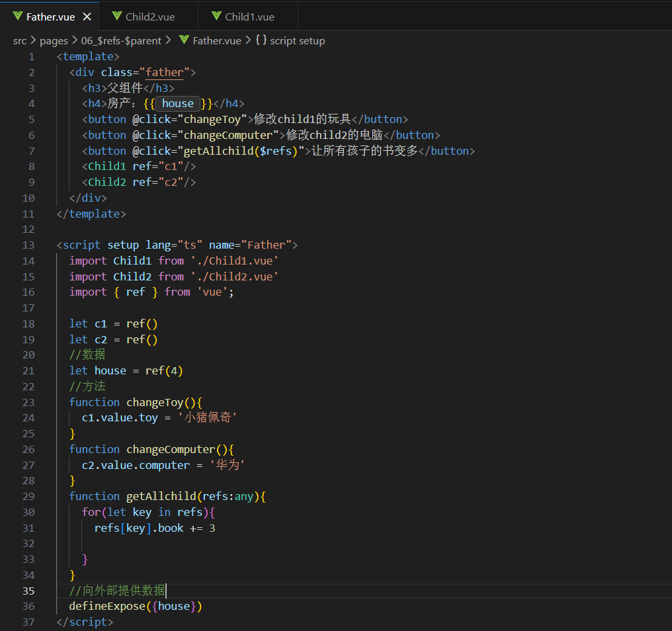This screenshot has width=672, height=631.
Task: Click the function changeComputer declaration
Action: (x=151, y=449)
